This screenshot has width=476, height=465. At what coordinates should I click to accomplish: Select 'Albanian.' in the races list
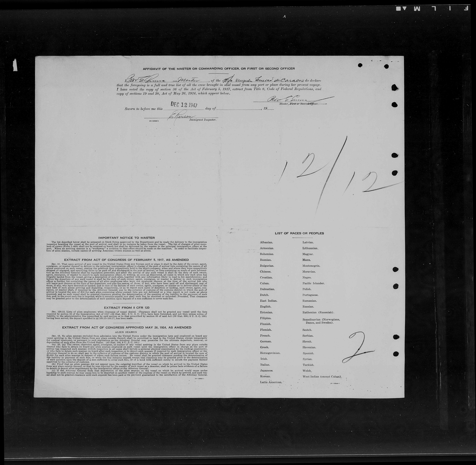pyautogui.click(x=266, y=242)
